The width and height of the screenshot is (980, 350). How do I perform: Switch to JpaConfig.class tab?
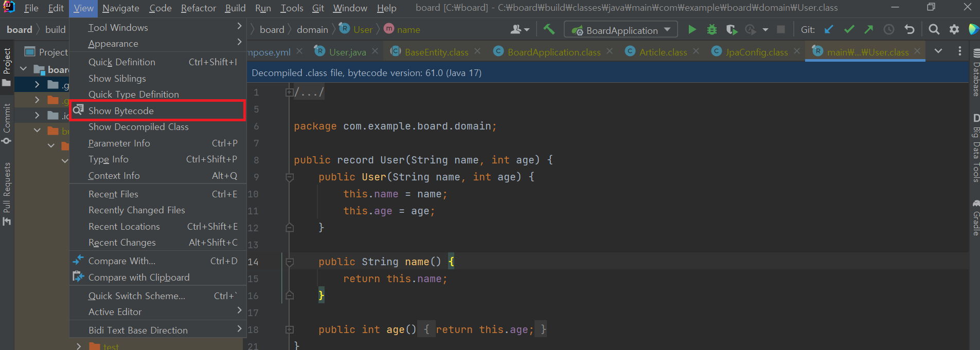(x=756, y=52)
